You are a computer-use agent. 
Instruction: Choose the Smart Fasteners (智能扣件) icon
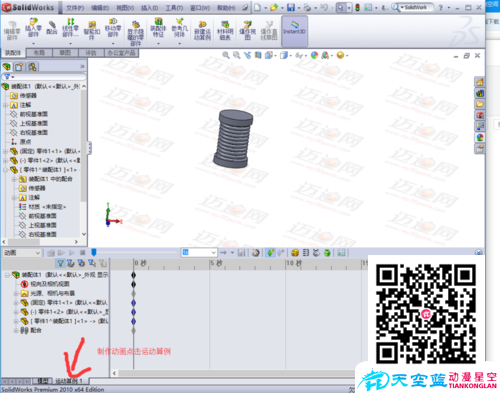pos(92,30)
